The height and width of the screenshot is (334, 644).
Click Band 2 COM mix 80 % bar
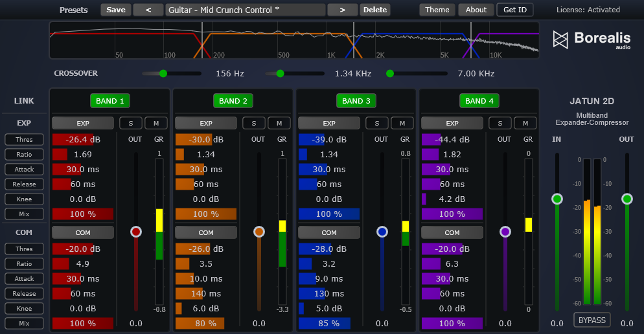click(206, 324)
